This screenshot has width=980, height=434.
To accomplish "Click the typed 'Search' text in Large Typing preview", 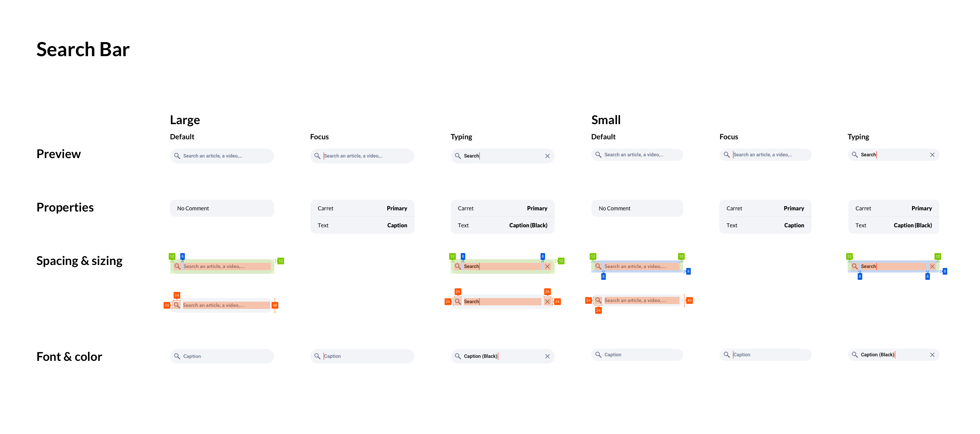I will point(471,156).
